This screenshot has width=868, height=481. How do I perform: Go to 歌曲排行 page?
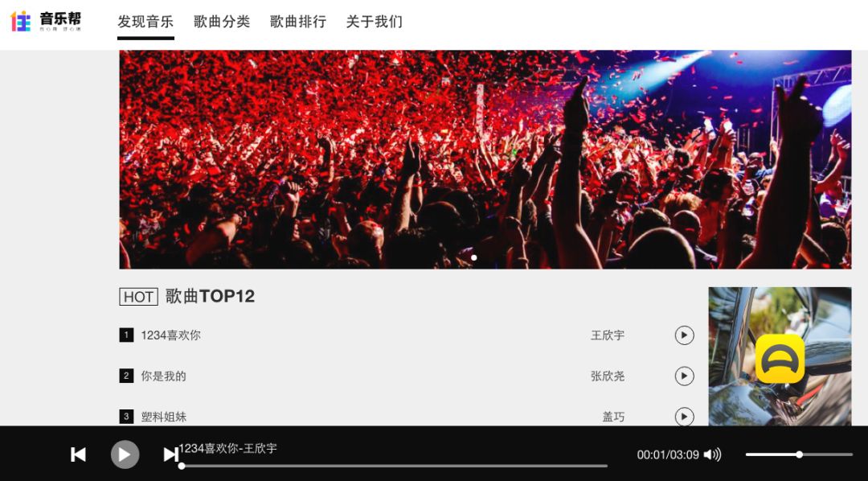(x=298, y=22)
